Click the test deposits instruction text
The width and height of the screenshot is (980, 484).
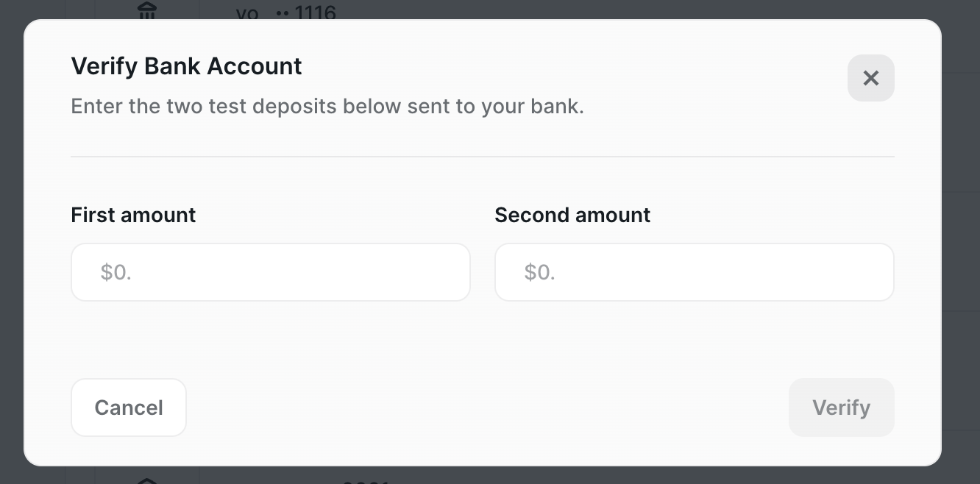click(x=327, y=106)
